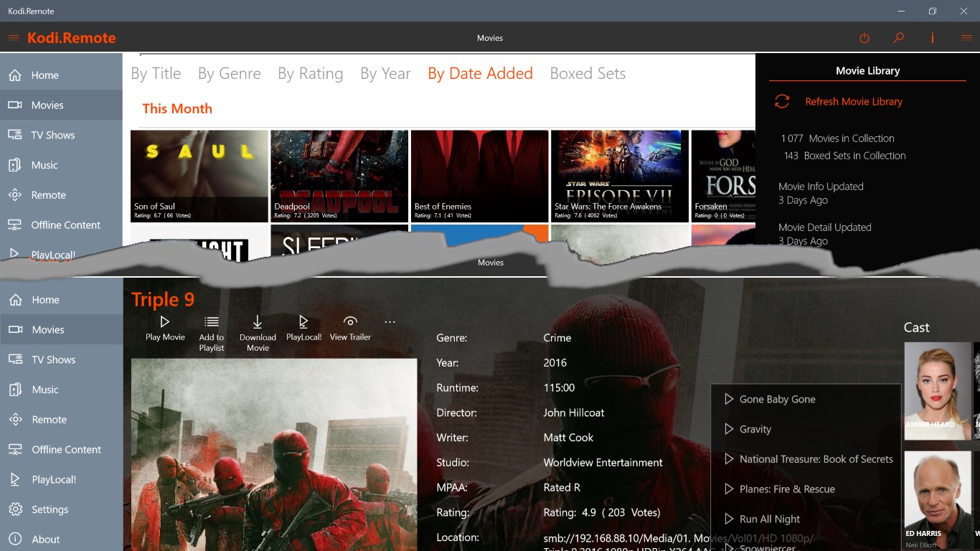The height and width of the screenshot is (551, 980).
Task: Click the Cast section heading
Action: [916, 327]
